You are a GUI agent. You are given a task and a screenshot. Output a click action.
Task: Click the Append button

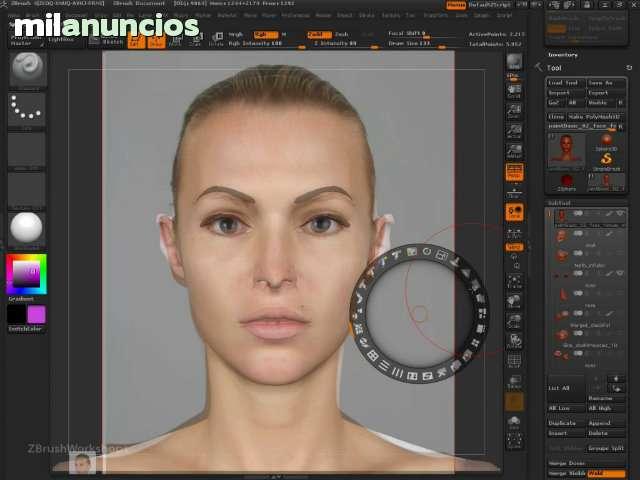coord(607,423)
